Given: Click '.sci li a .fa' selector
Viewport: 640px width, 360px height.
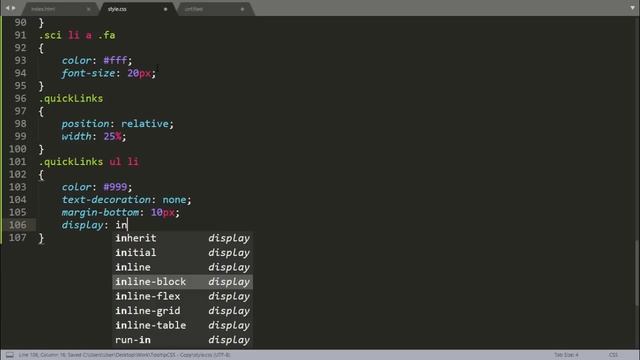Looking at the screenshot, I should [77, 35].
